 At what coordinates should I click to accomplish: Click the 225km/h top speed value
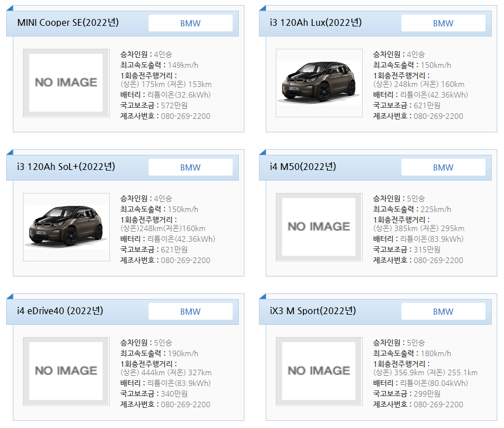pos(436,209)
